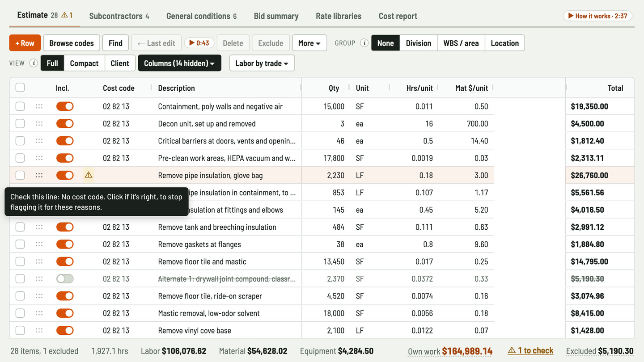Click drag handle on Remove vinyl cove base row
The width and height of the screenshot is (644, 362).
pos(39,330)
